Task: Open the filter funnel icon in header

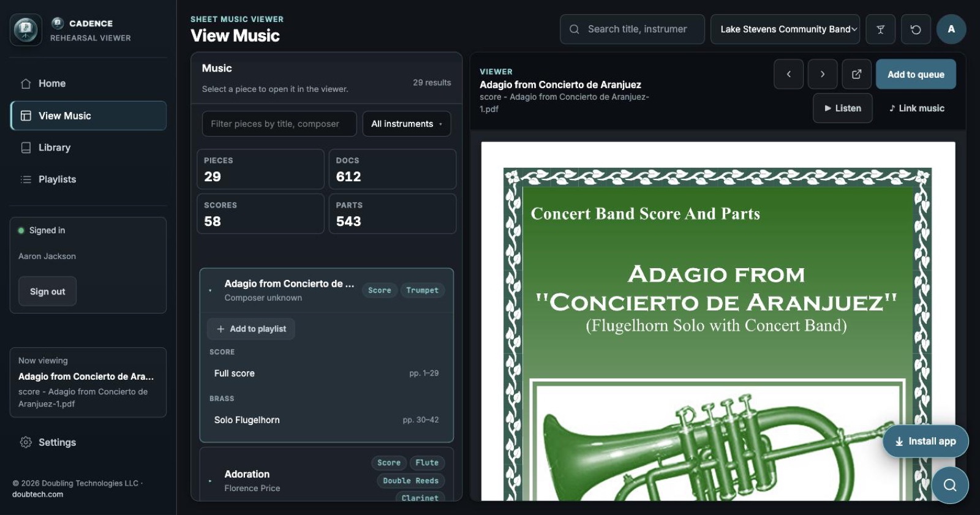Action: [881, 29]
